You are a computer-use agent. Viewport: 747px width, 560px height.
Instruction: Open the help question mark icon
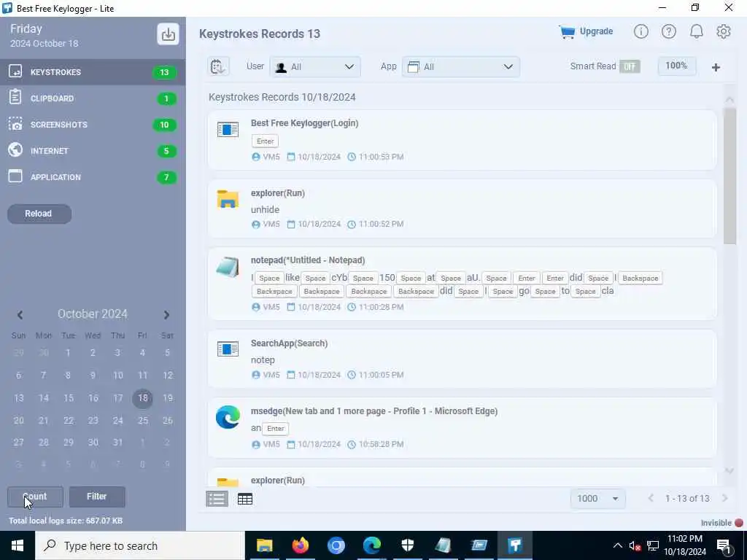(668, 31)
